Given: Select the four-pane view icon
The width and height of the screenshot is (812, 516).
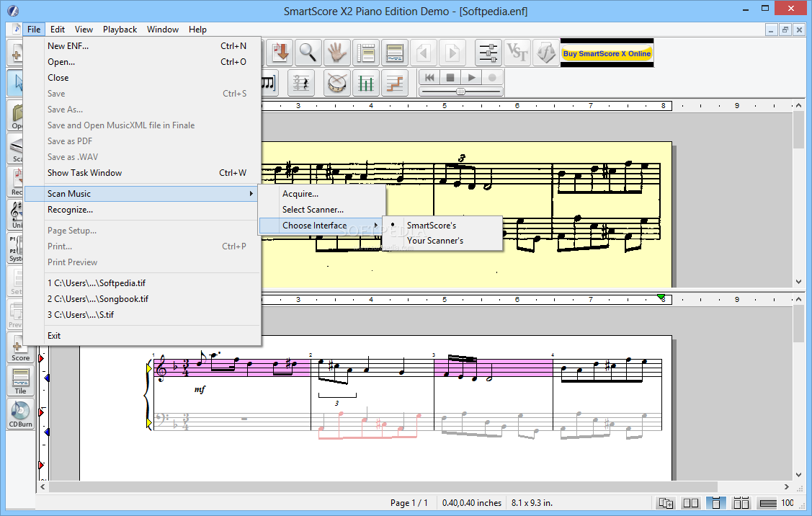Looking at the screenshot, I should coord(741,502).
